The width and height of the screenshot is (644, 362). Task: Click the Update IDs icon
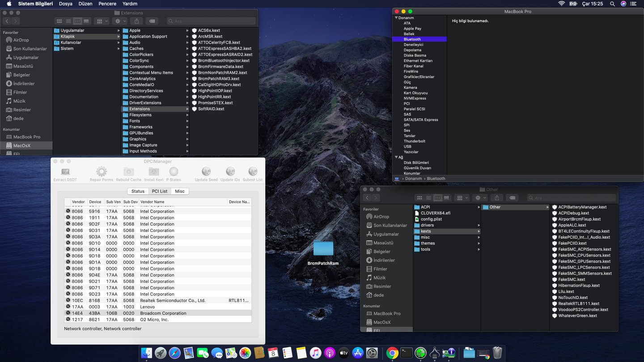pyautogui.click(x=230, y=172)
